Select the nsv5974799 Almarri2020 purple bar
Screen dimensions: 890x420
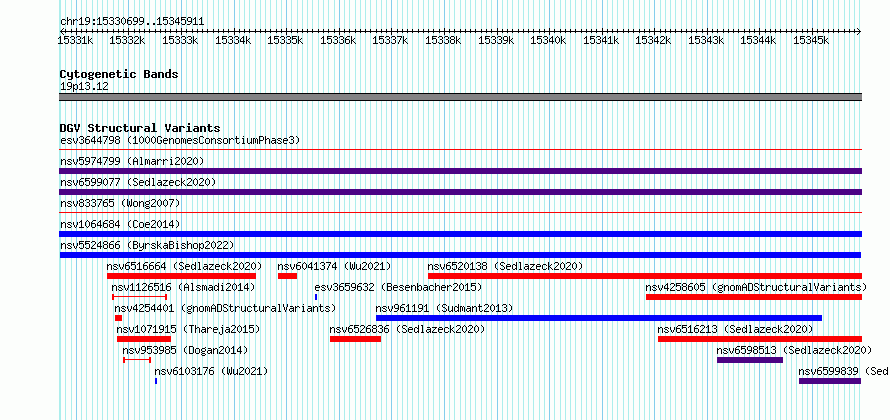460,171
